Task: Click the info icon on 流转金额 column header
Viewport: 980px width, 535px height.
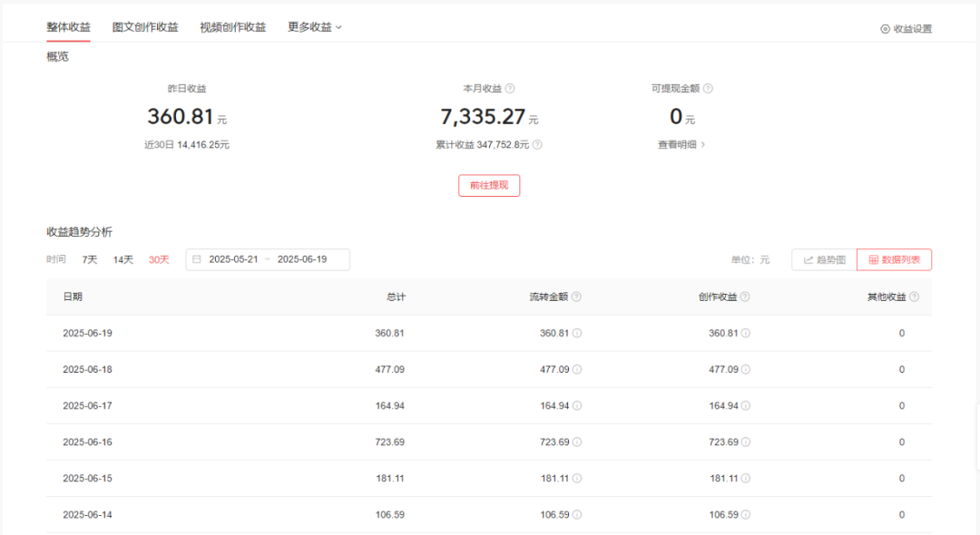Action: click(x=577, y=297)
